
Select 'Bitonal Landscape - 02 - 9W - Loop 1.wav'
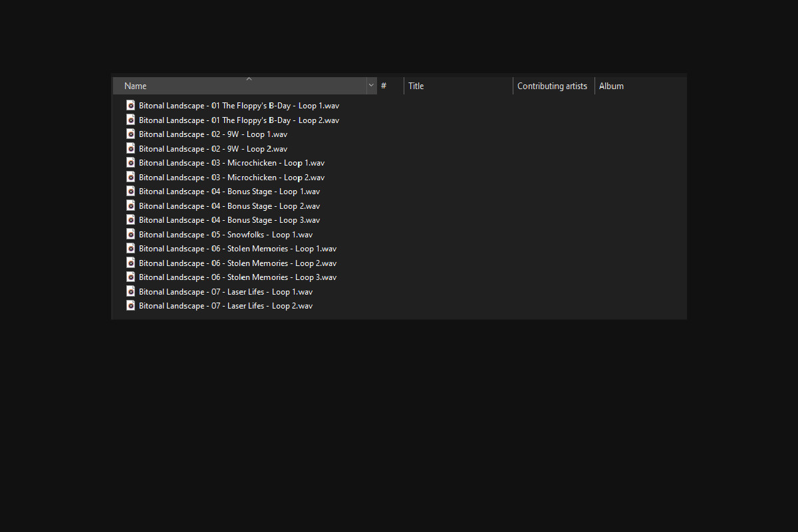tap(213, 134)
